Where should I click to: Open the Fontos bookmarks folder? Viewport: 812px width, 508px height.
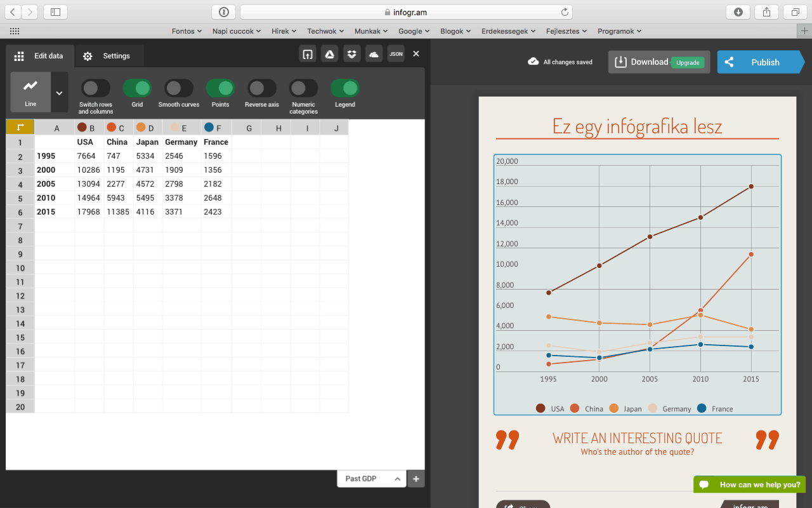coord(187,31)
